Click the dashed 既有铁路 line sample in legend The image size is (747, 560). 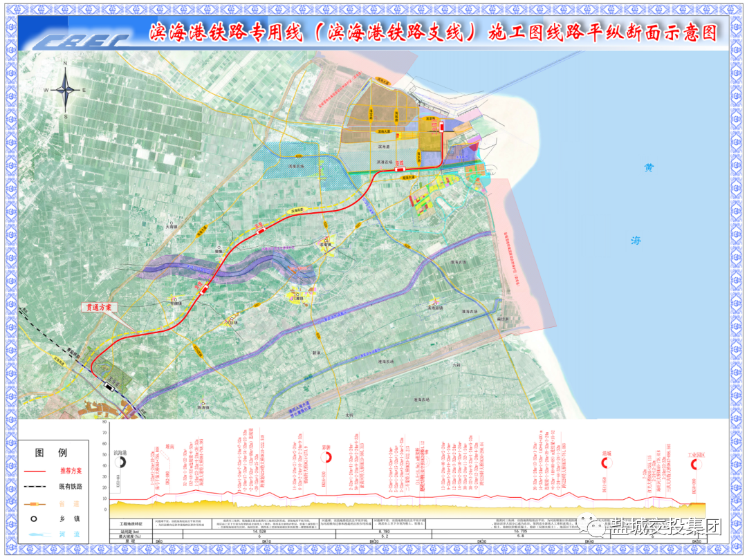click(x=33, y=487)
